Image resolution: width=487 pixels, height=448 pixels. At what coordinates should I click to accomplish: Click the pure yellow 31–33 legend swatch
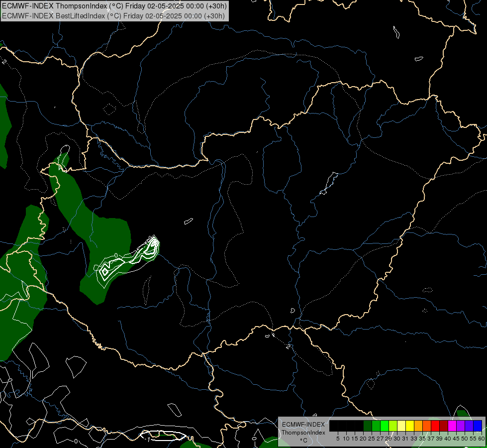(x=410, y=426)
